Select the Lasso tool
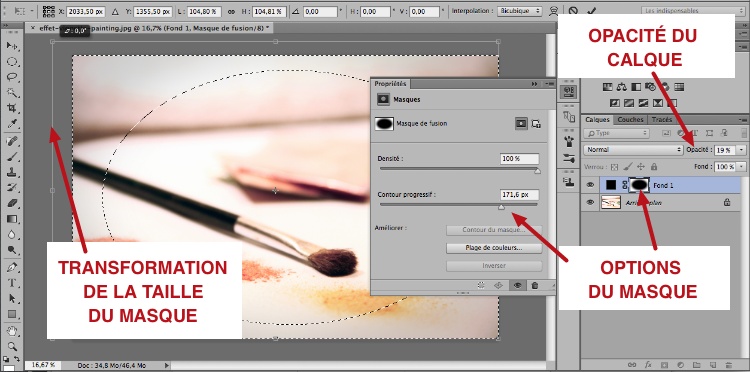 click(x=12, y=77)
